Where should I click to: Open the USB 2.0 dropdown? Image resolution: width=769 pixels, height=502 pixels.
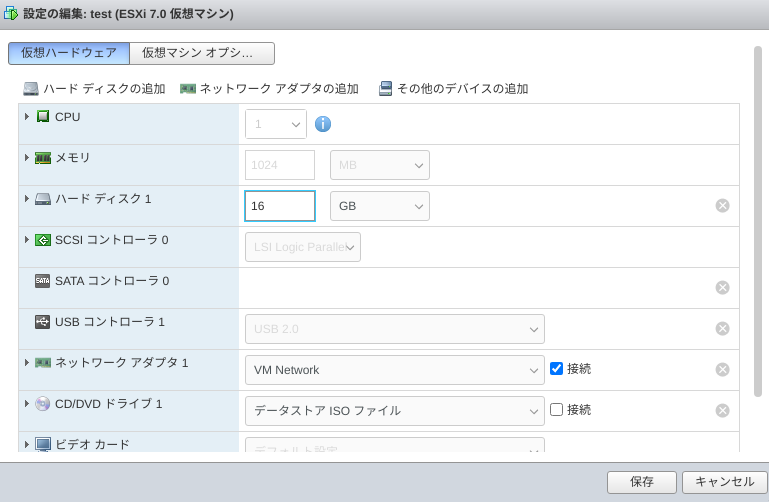pyautogui.click(x=395, y=329)
